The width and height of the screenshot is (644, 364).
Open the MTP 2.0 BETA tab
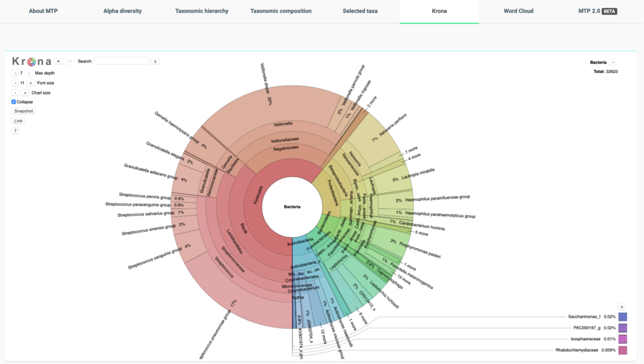coord(597,11)
